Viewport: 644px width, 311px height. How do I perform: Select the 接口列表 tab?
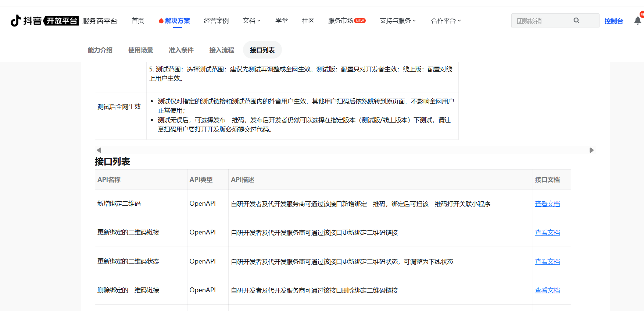pos(262,50)
